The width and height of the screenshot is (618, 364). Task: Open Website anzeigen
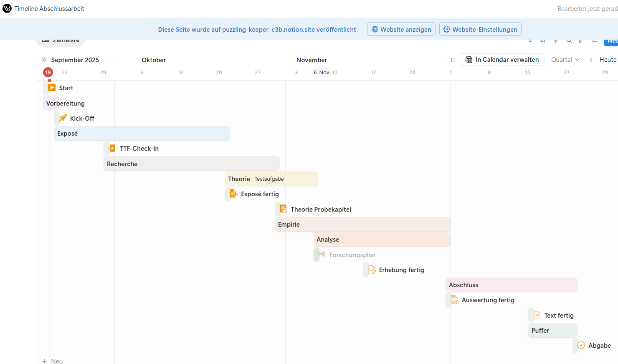click(x=401, y=29)
